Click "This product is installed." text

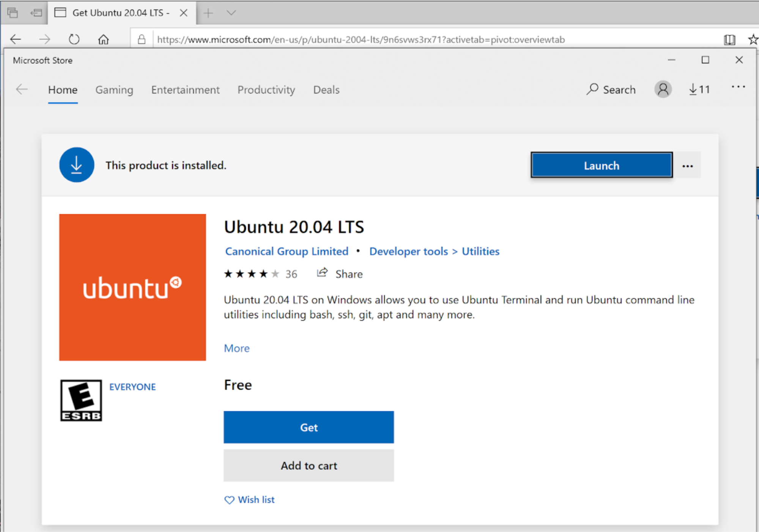(166, 165)
